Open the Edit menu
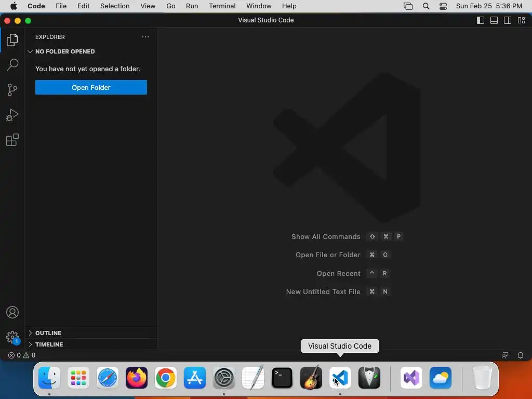Image resolution: width=532 pixels, height=399 pixels. point(84,6)
